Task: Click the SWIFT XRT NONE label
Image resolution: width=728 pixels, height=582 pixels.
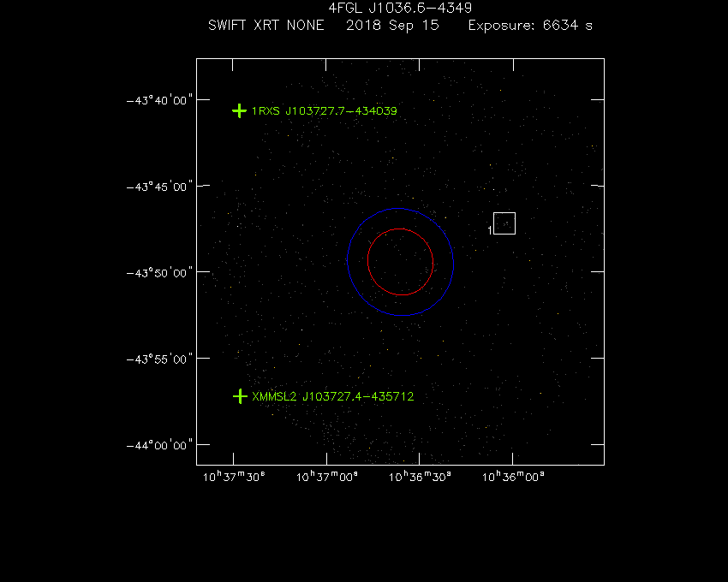Action: point(266,25)
